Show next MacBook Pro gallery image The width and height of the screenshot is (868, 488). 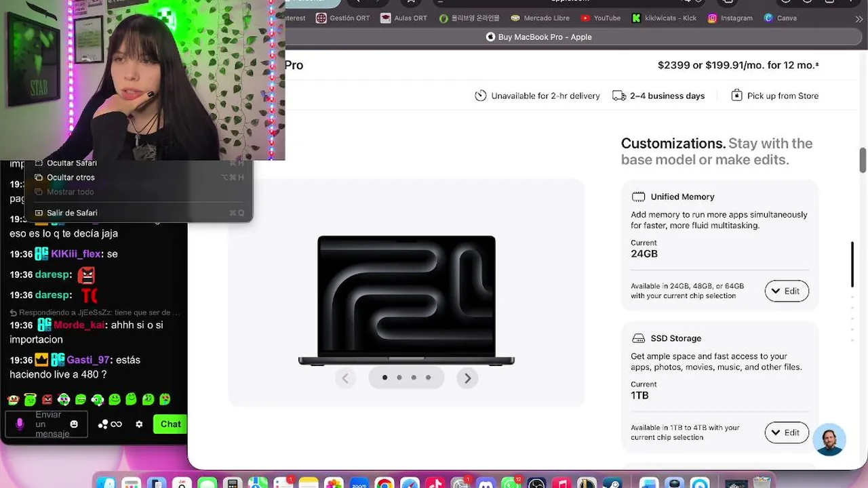[x=467, y=378]
